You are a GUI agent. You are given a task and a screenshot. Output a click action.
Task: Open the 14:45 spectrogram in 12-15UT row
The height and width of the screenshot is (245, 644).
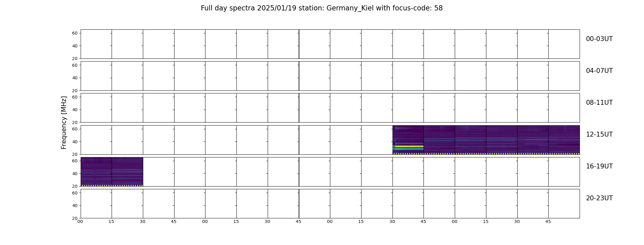click(439, 140)
